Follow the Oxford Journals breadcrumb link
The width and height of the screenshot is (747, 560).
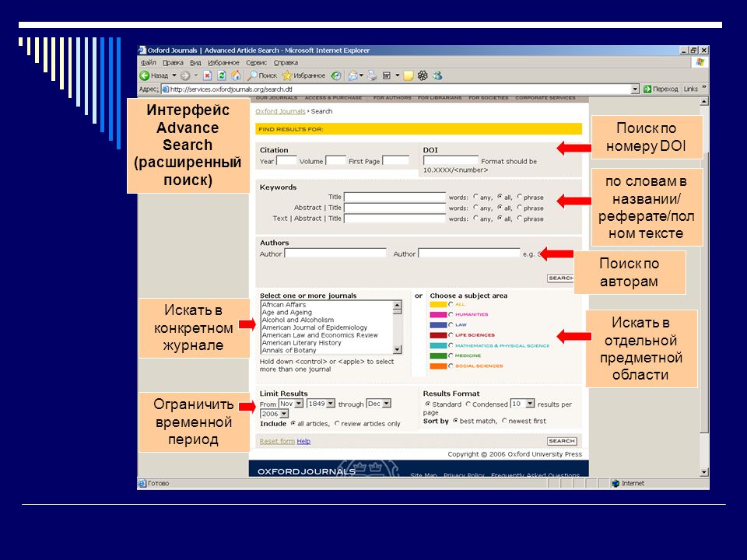[280, 111]
